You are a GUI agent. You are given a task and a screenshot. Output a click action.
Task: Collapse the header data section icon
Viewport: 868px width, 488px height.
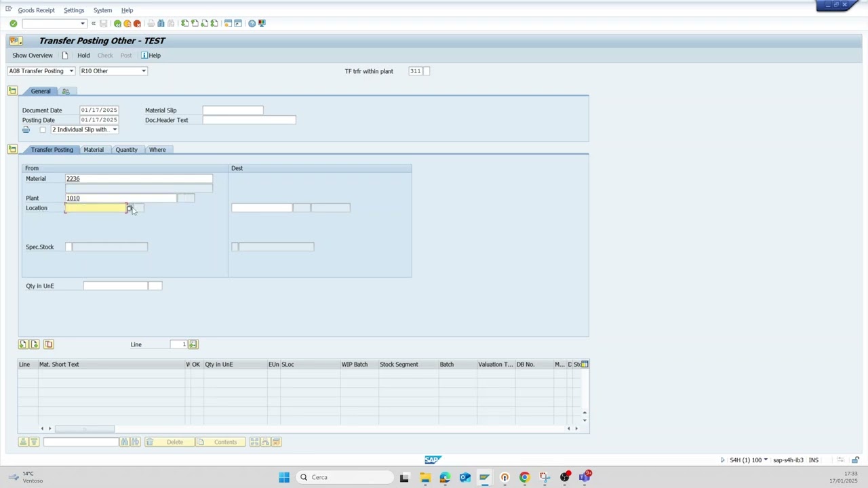pyautogui.click(x=12, y=91)
